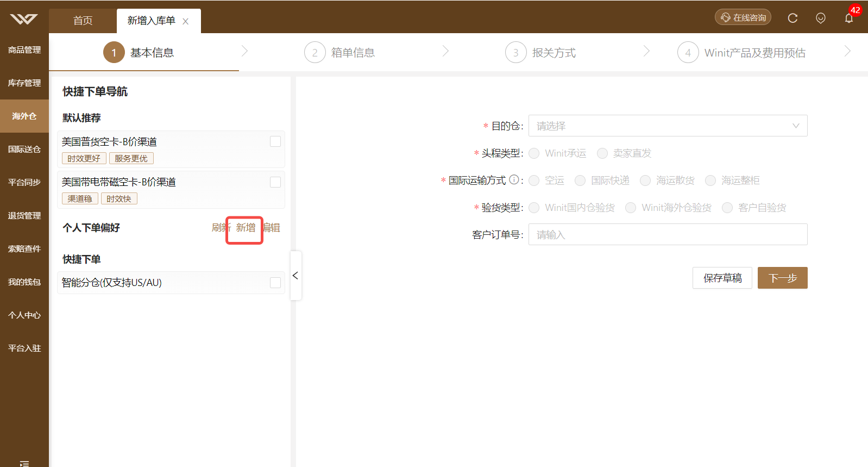Toggle sidebar collapse icon at bottom
This screenshot has height=467, width=868.
point(24,463)
